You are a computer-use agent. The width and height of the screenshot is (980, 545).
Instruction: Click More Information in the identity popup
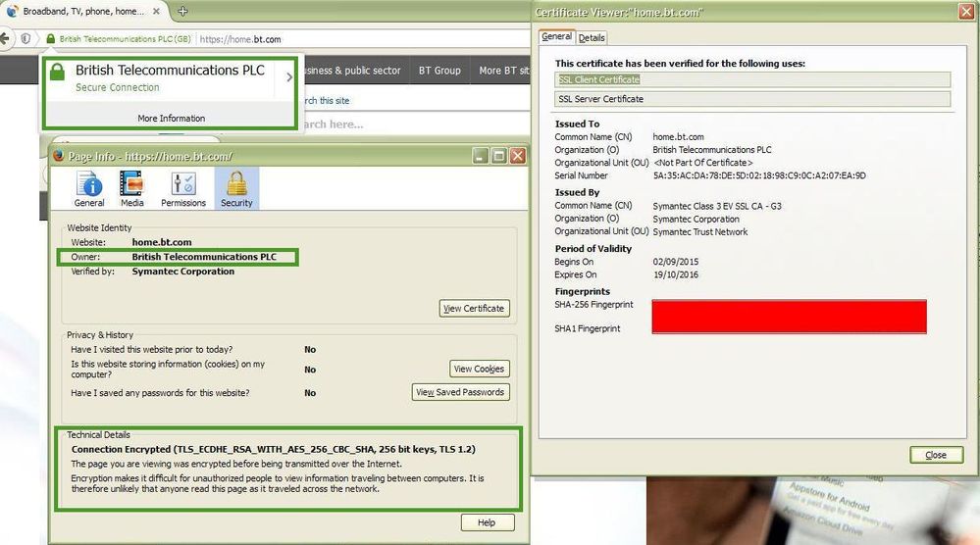(172, 118)
